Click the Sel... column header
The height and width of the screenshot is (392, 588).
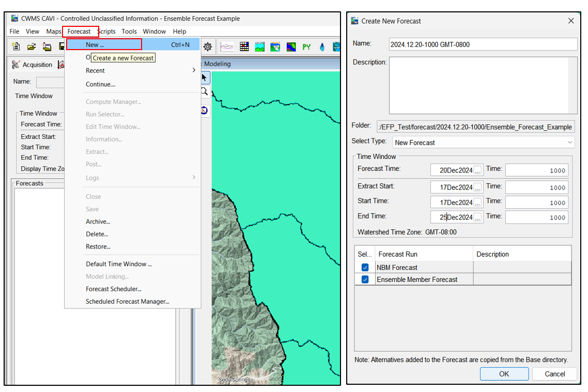pos(365,254)
